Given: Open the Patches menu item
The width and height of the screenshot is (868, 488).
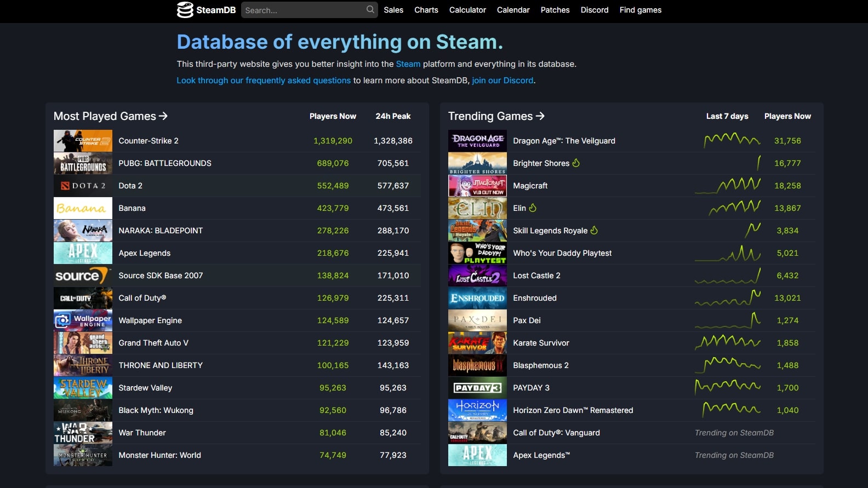Looking at the screenshot, I should 555,10.
